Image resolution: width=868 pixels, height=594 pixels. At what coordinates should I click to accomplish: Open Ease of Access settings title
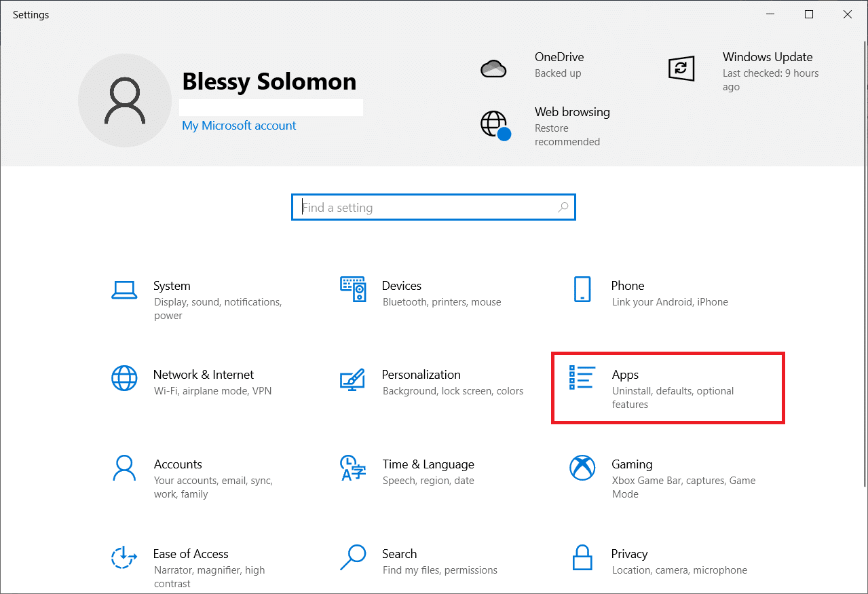pos(191,554)
